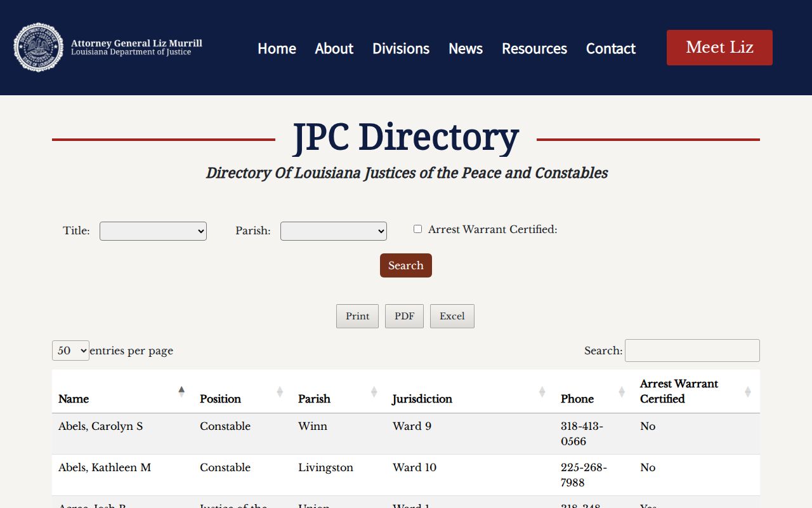Open the Contact menu item
The image size is (812, 508).
point(611,48)
